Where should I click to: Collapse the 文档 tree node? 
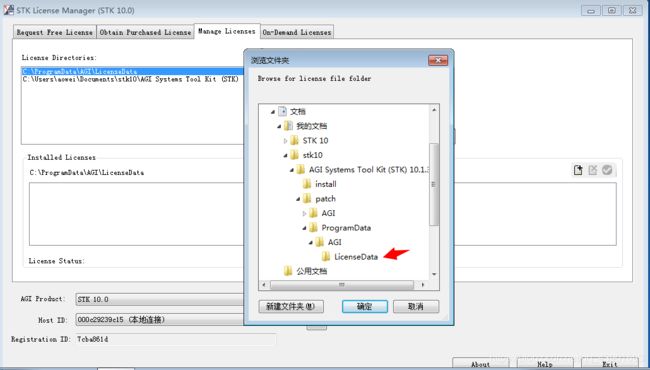[273, 112]
